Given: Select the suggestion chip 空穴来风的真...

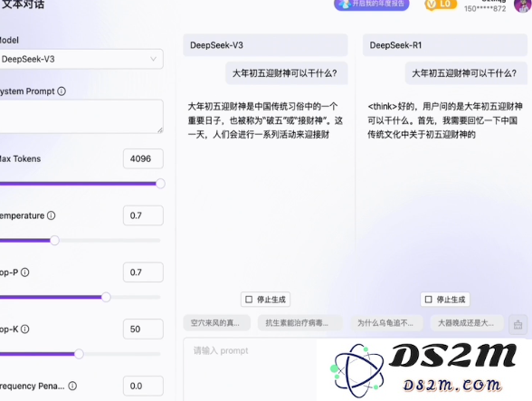Looking at the screenshot, I should coord(217,323).
